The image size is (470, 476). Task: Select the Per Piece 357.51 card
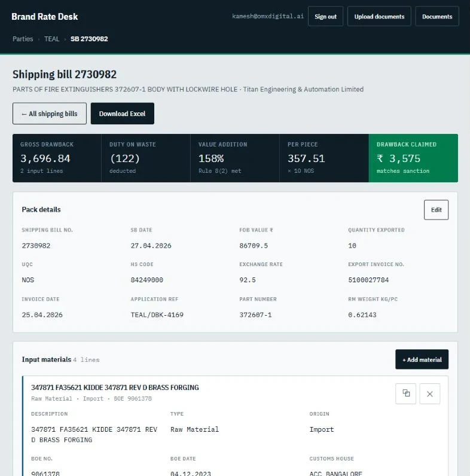click(324, 158)
